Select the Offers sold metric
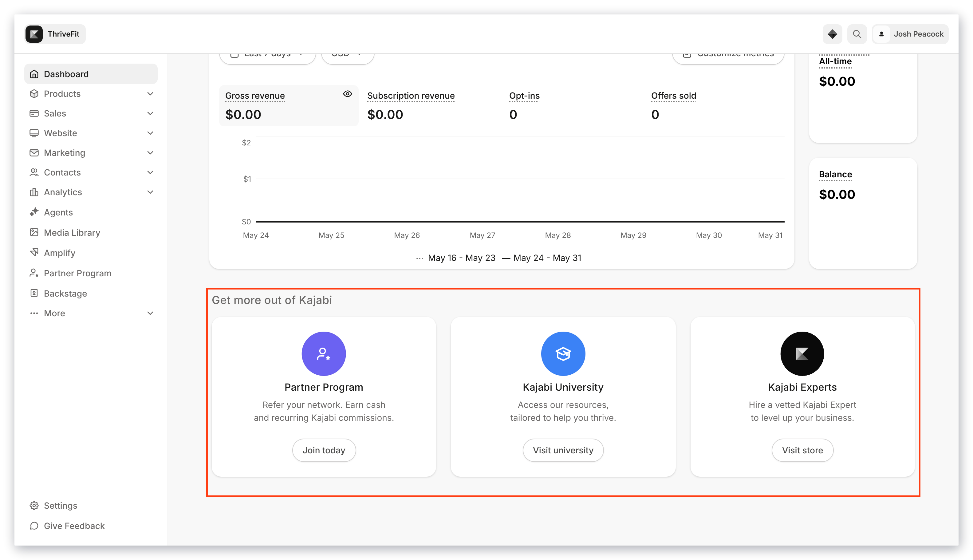Screen dimensions: 973x560 pyautogui.click(x=673, y=96)
